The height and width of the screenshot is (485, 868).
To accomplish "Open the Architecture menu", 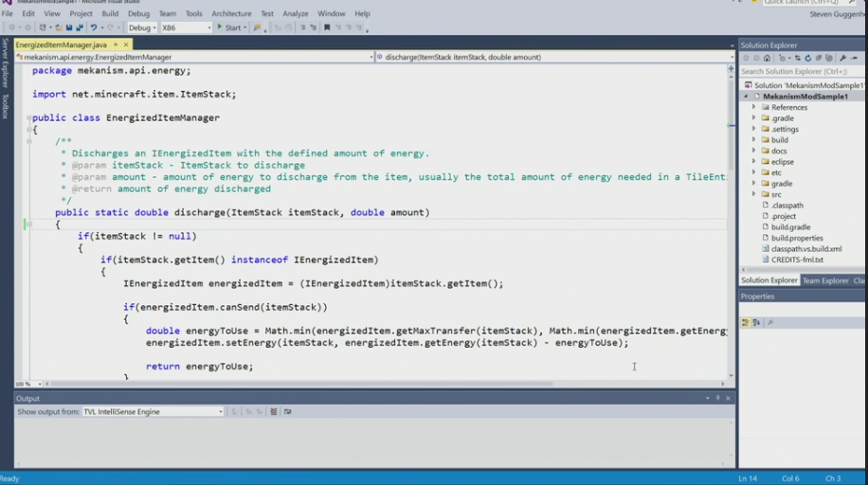I will point(231,14).
